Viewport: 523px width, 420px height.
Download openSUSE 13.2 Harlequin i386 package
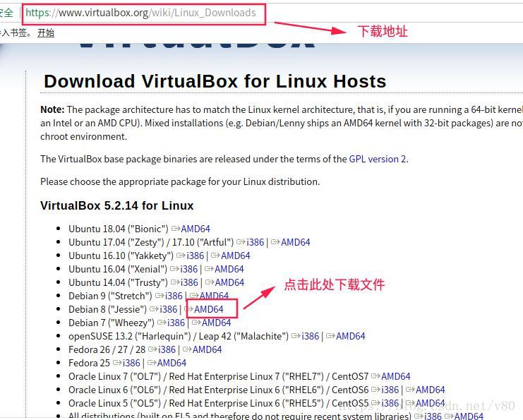pos(310,336)
